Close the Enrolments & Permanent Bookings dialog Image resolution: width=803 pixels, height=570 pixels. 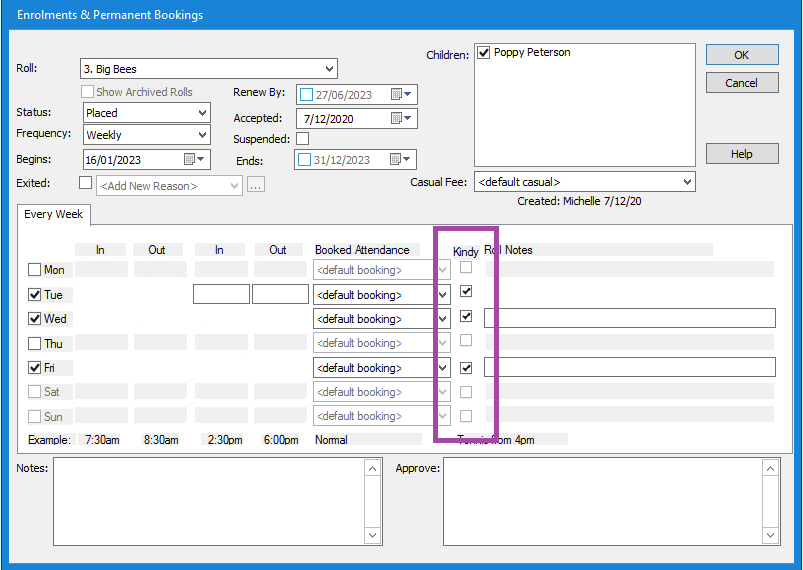pyautogui.click(x=741, y=83)
